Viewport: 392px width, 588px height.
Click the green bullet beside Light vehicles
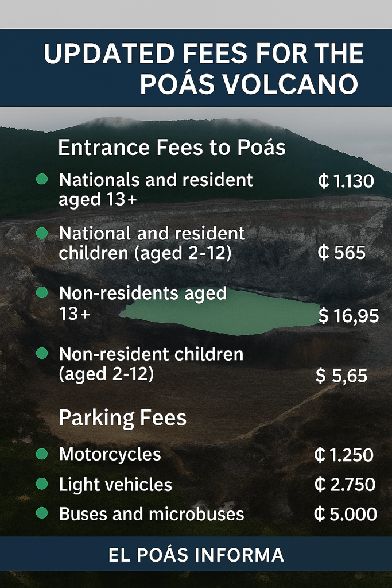pyautogui.click(x=42, y=484)
